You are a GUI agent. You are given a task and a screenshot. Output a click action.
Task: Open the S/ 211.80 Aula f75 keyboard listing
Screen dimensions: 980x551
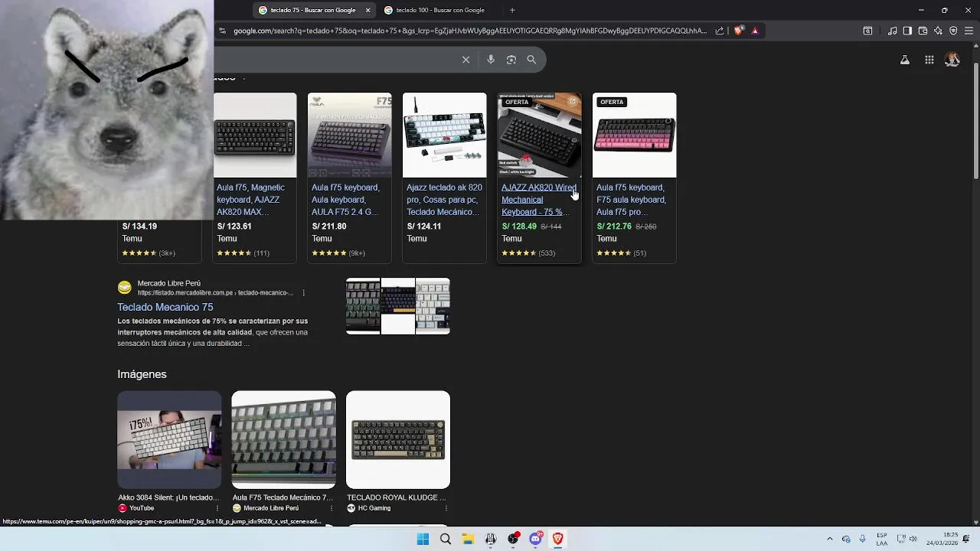point(349,178)
